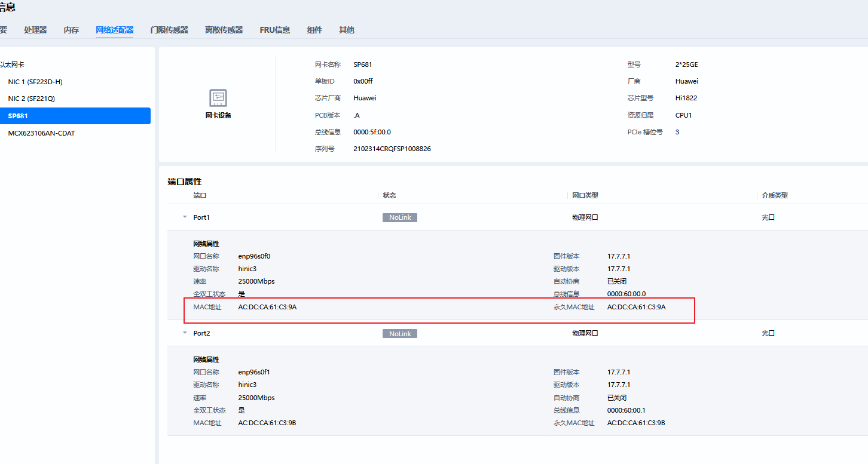Click the Port2 interface name enp96s0f1

[x=254, y=372]
